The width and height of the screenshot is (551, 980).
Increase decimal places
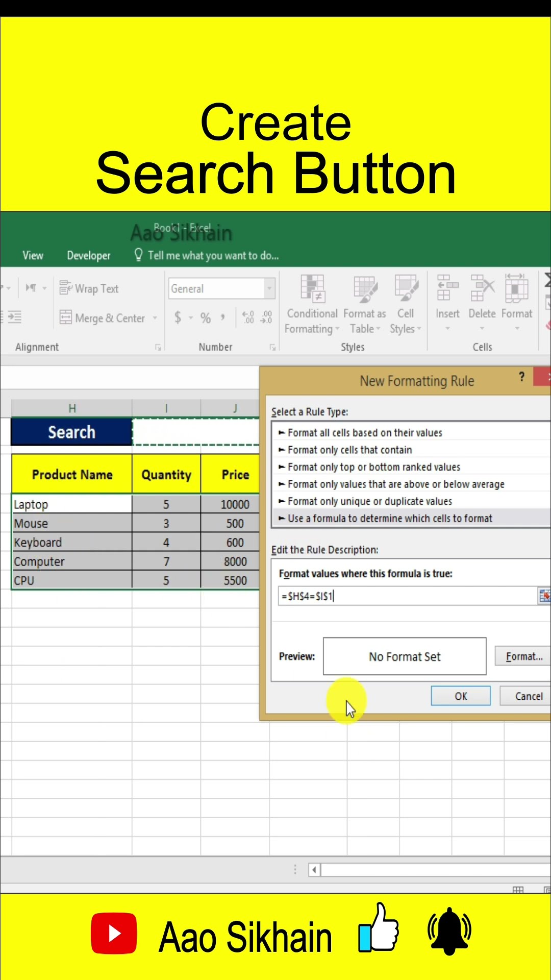click(x=248, y=317)
